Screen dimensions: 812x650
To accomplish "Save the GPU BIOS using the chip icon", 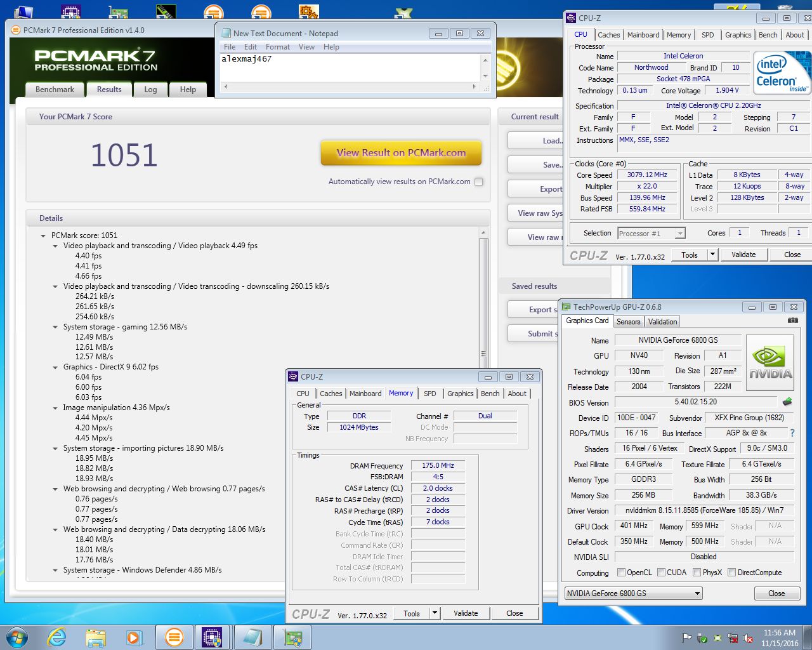I will [787, 402].
